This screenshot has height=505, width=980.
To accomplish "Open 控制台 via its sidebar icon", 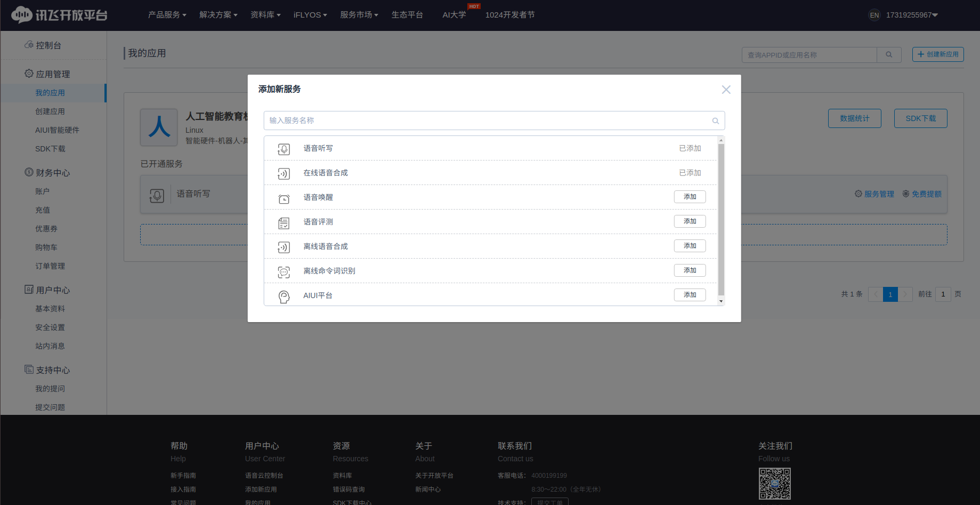I will click(x=29, y=45).
